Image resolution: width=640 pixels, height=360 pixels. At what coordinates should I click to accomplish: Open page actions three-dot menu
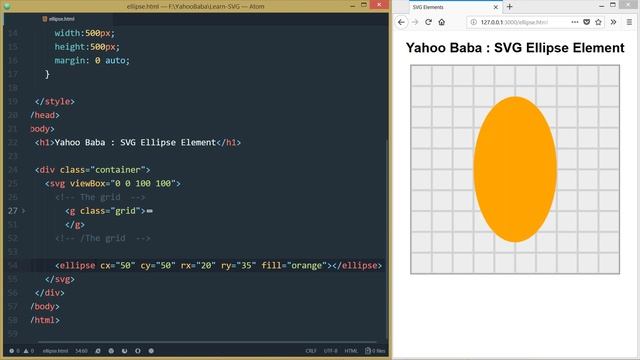pos(575,22)
